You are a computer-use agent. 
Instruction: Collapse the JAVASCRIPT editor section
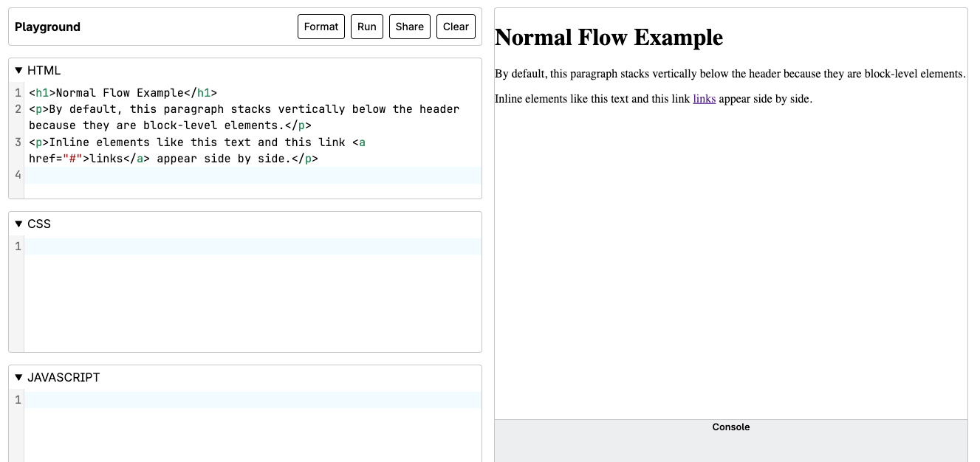pyautogui.click(x=19, y=378)
